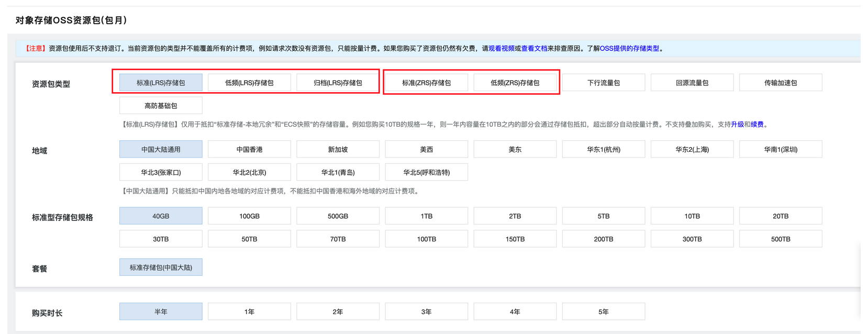
Task: Select the 2TB size option
Action: [515, 216]
